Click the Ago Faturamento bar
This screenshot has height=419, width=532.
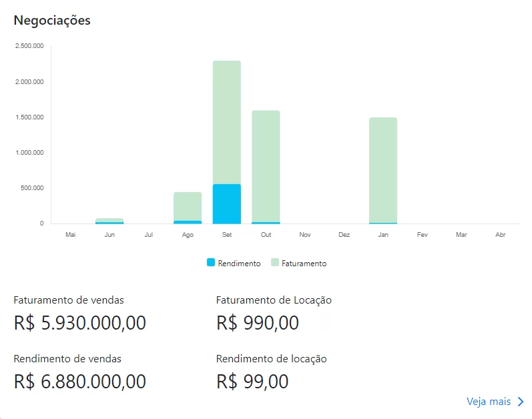(188, 206)
